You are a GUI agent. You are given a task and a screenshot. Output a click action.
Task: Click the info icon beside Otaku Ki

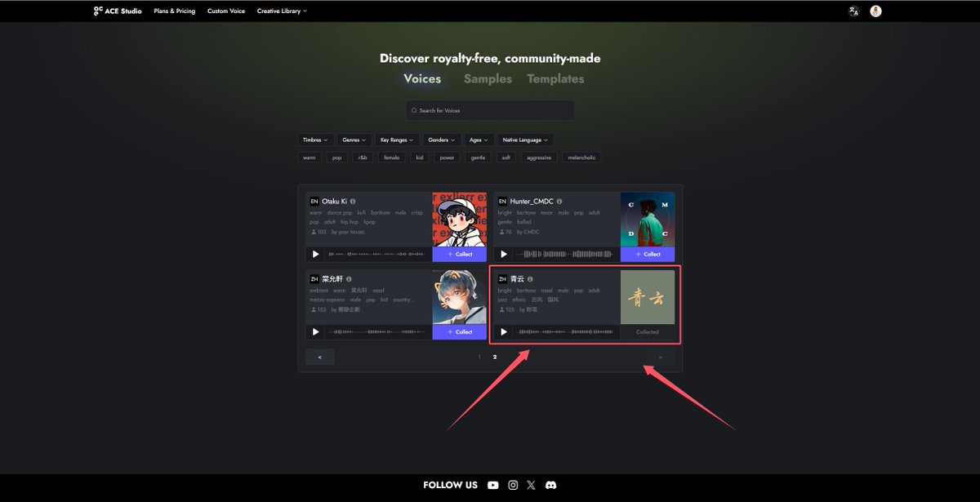point(353,201)
